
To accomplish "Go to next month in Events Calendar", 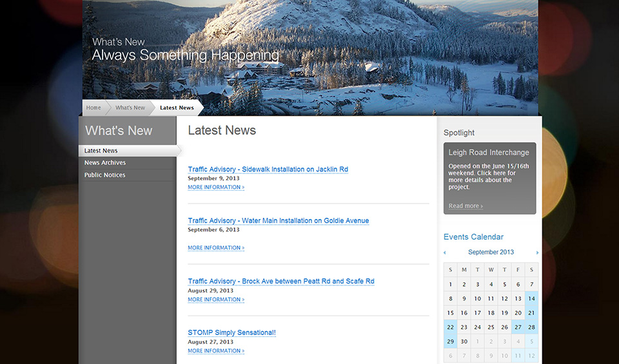I will (537, 253).
